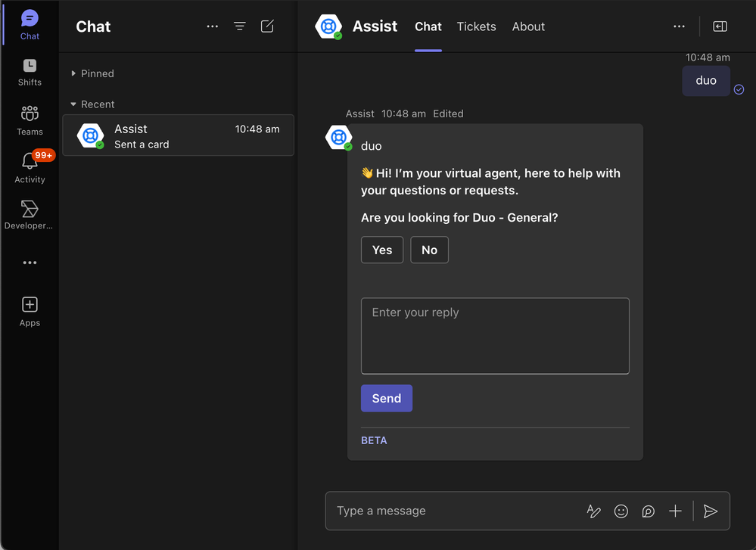Click the sent status checkmark beside duo
Image resolution: width=756 pixels, height=550 pixels.
click(x=739, y=89)
